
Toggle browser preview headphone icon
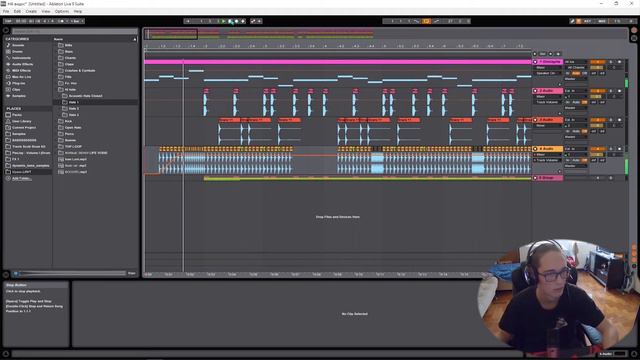[x=16, y=273]
